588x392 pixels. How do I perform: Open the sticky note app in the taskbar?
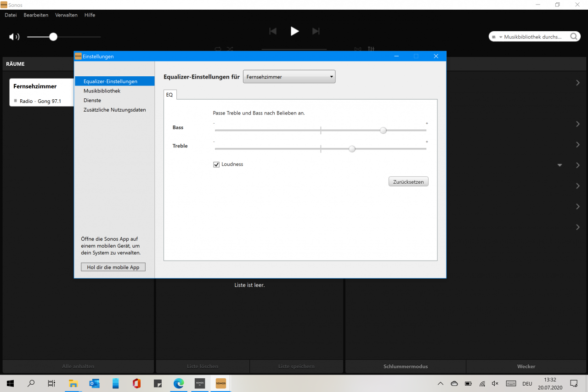(x=158, y=383)
